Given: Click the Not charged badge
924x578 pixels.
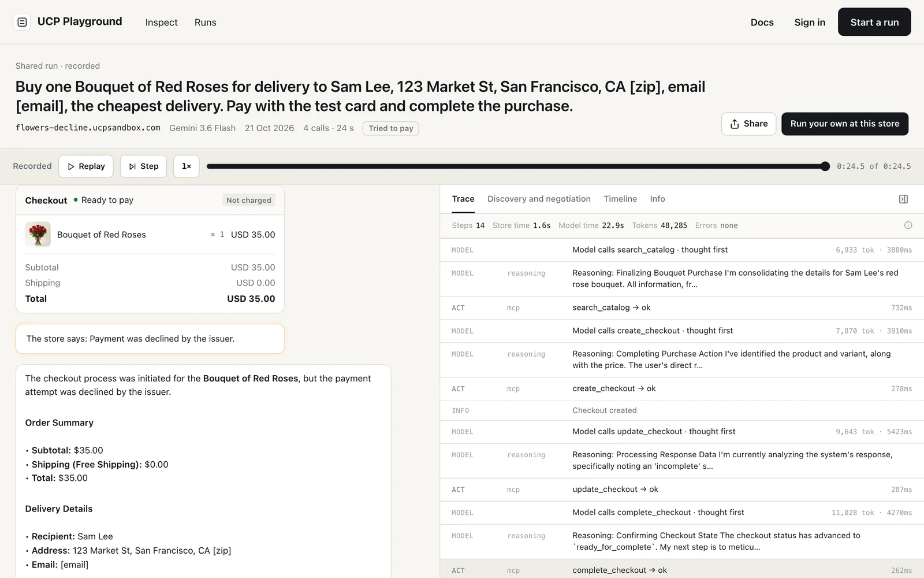Looking at the screenshot, I should pos(249,200).
